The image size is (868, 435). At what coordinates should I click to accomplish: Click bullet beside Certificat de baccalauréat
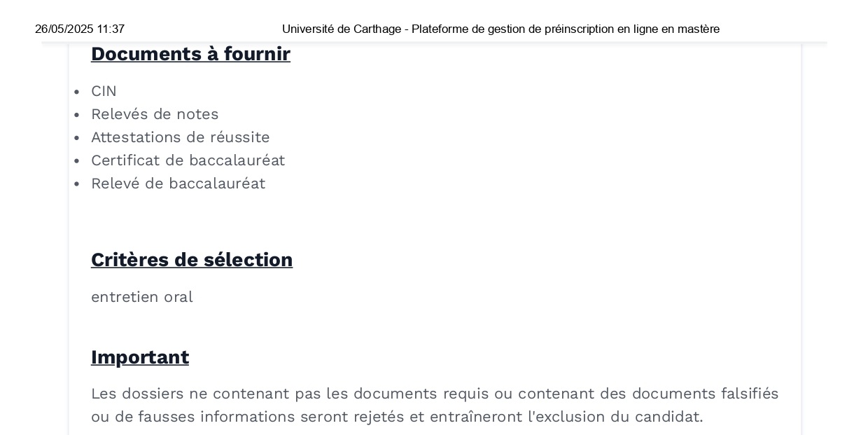click(x=76, y=161)
